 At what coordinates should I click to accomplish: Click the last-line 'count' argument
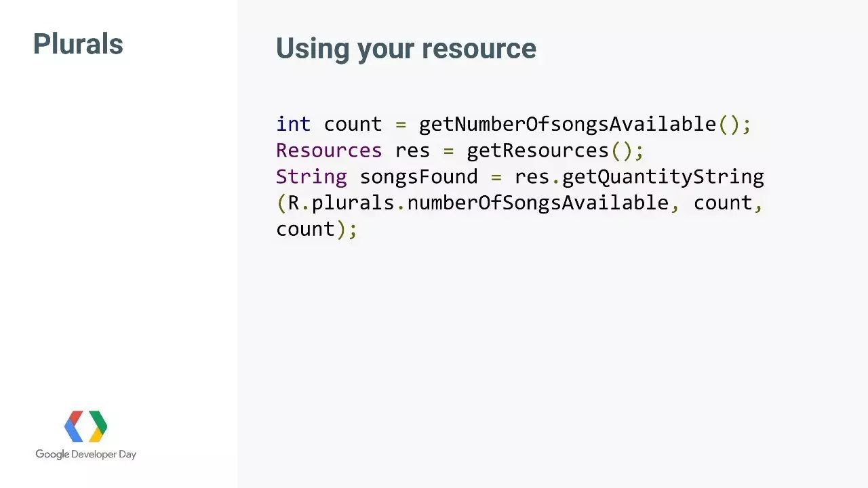pyautogui.click(x=305, y=228)
